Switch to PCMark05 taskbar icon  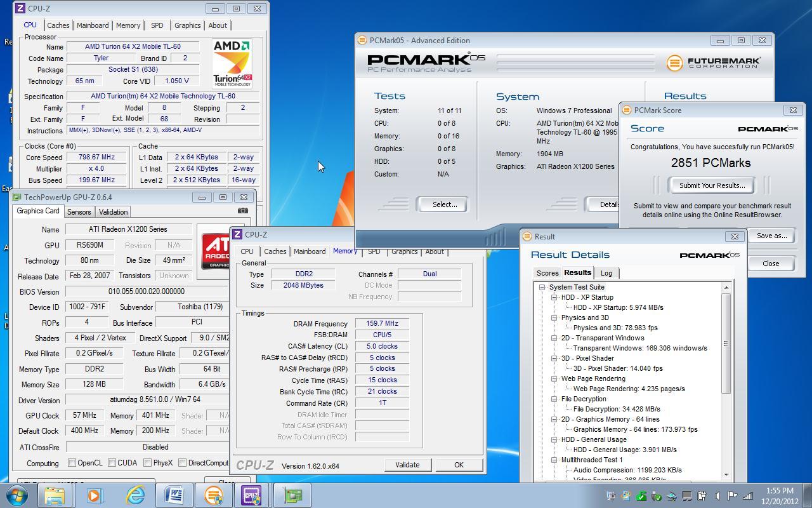pyautogui.click(x=214, y=495)
